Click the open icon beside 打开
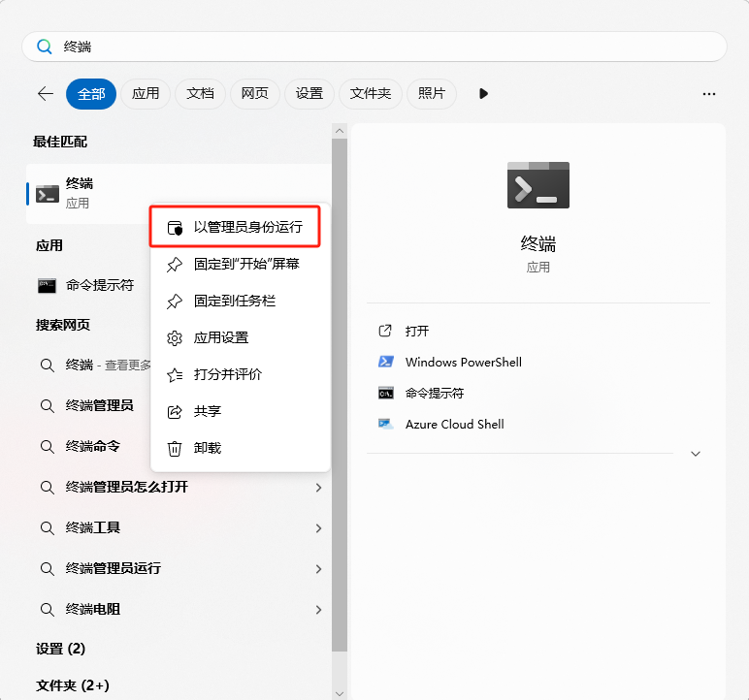Screen dimensions: 749x700 click(x=385, y=331)
